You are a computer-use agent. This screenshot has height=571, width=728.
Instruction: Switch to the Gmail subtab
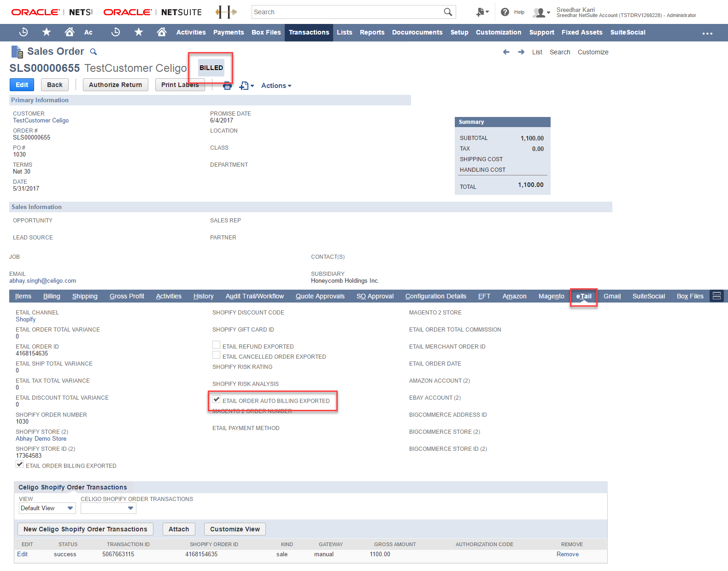click(x=612, y=296)
